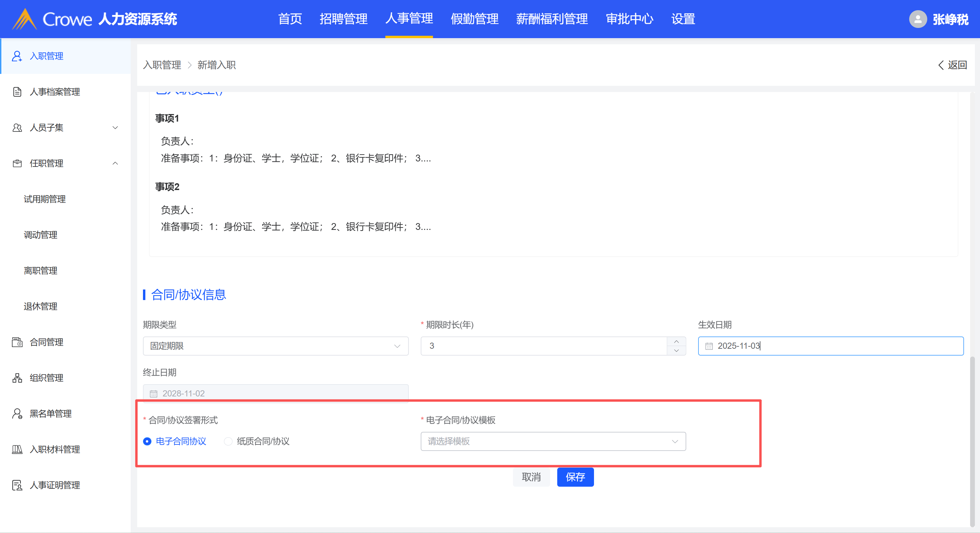980x533 pixels.
Task: Click calendar icon in 生效日期 field
Action: point(709,346)
